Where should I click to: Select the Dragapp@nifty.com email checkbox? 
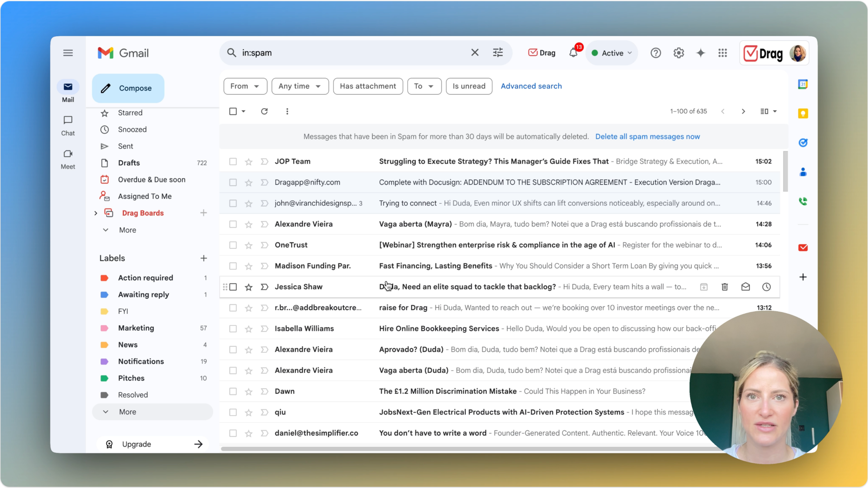point(233,182)
